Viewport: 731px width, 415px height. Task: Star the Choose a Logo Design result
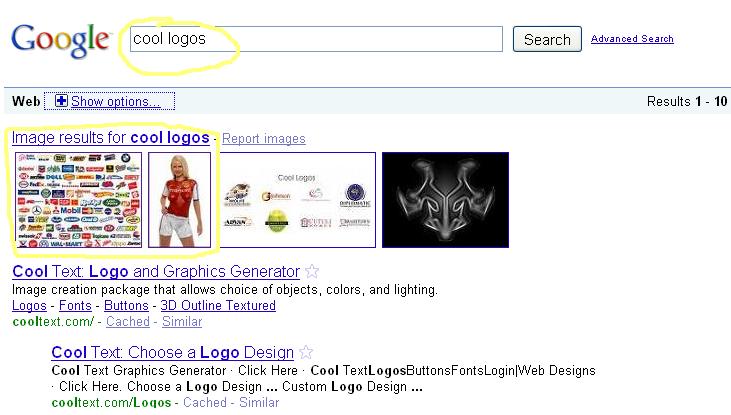tap(306, 353)
